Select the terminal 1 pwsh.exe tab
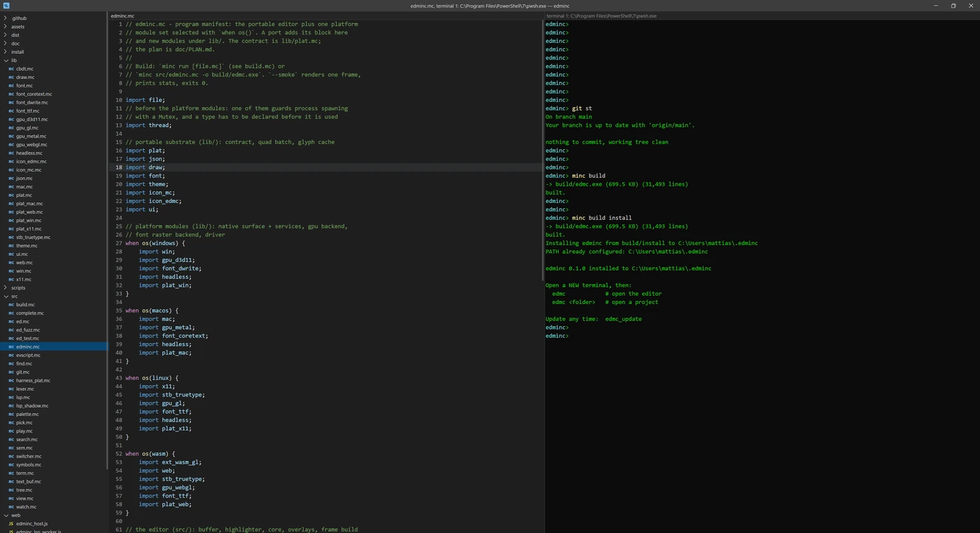The width and height of the screenshot is (980, 533). coord(602,15)
